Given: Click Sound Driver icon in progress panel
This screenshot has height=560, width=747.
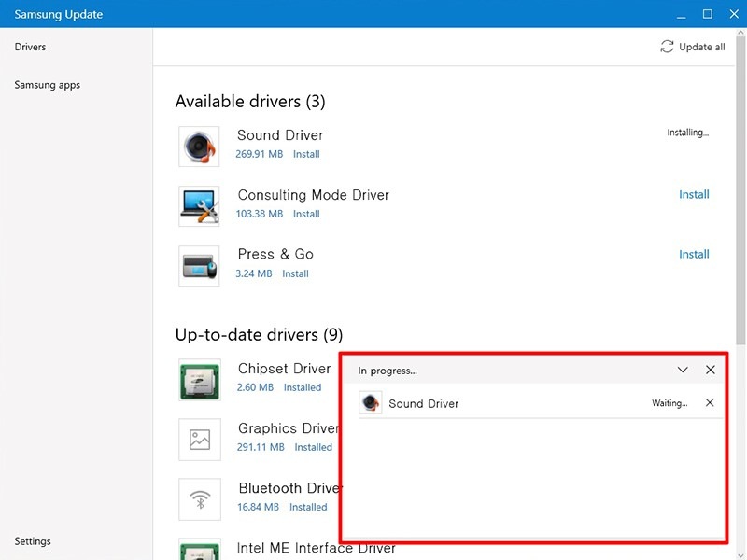Looking at the screenshot, I should pos(370,403).
